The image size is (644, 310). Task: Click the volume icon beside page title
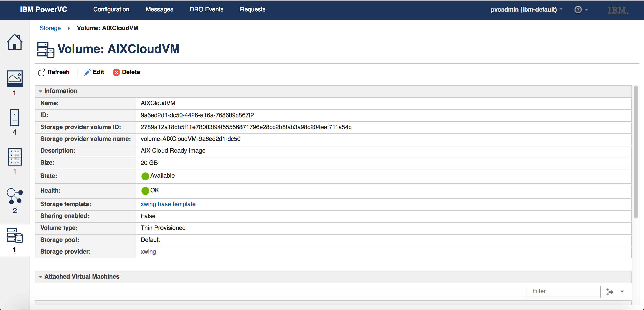tap(46, 50)
